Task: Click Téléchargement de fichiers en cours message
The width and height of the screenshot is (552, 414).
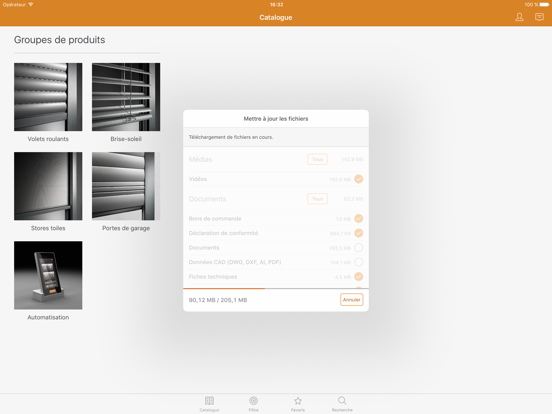Action: point(231,137)
